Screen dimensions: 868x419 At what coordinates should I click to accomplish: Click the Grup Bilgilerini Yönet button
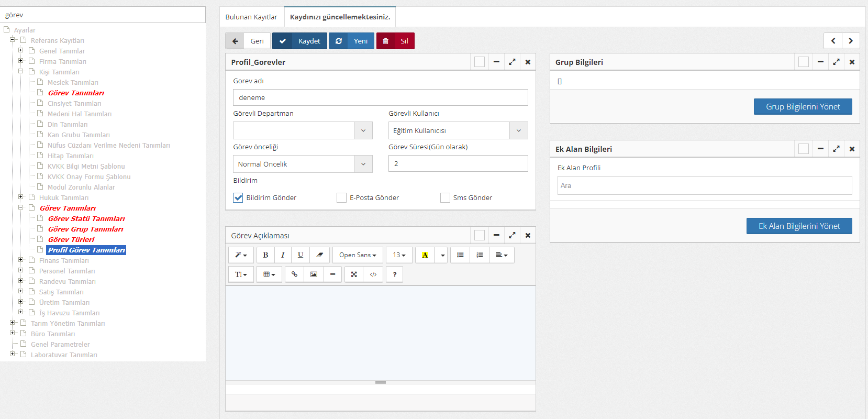[803, 107]
